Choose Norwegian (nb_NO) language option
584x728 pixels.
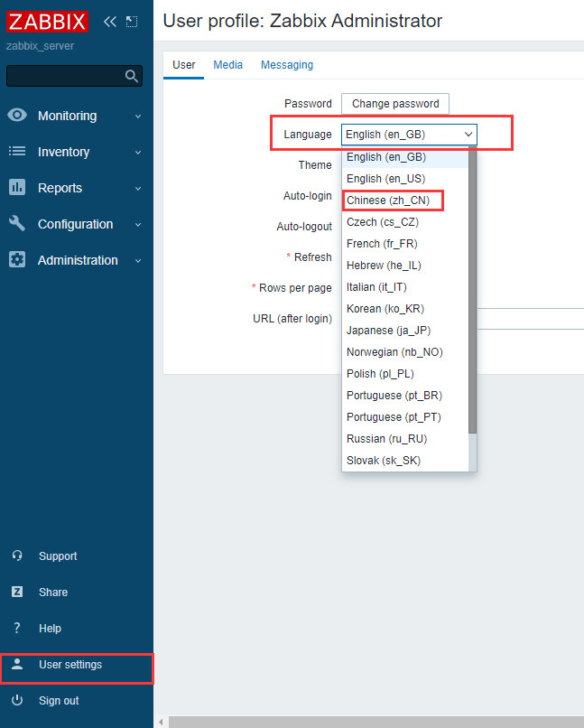click(405, 352)
